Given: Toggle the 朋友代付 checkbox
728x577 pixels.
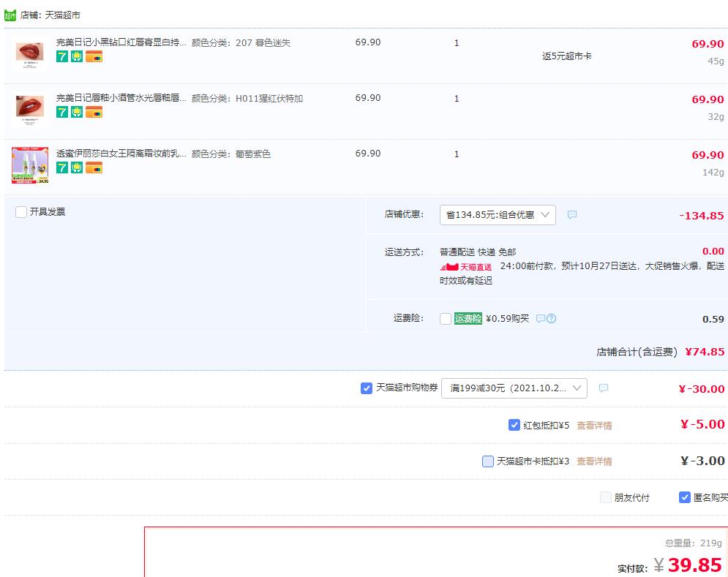Looking at the screenshot, I should pos(605,497).
